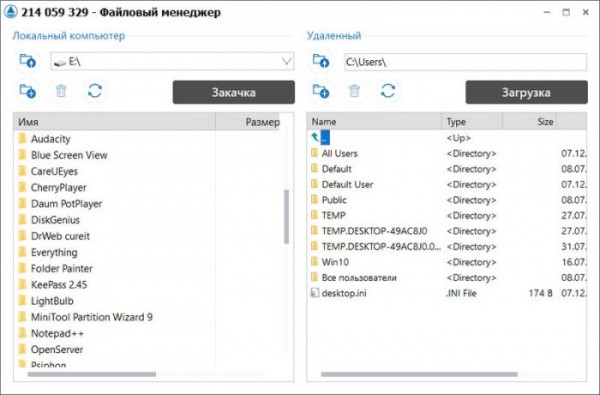The width and height of the screenshot is (600, 395).
Task: Select the Default remote directory
Action: click(x=331, y=169)
